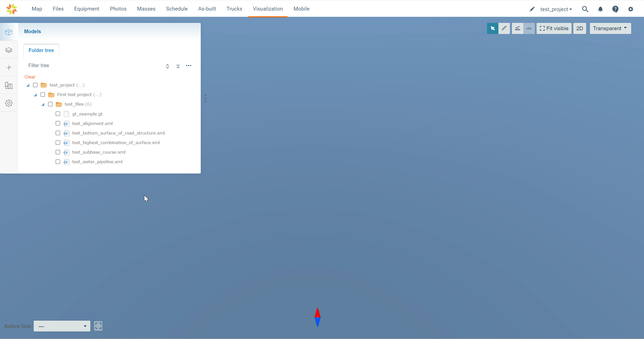Collapse all tree nodes icon

click(178, 66)
